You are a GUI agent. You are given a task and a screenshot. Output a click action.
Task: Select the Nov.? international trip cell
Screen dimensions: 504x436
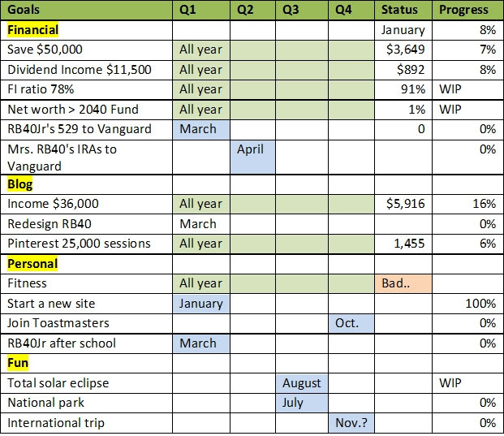351,423
